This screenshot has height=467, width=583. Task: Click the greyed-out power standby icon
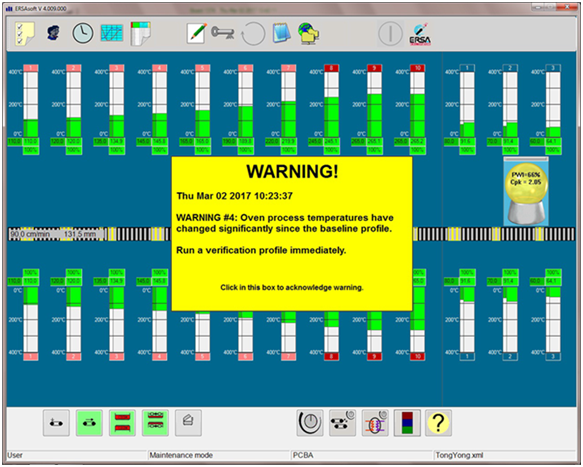click(x=390, y=33)
